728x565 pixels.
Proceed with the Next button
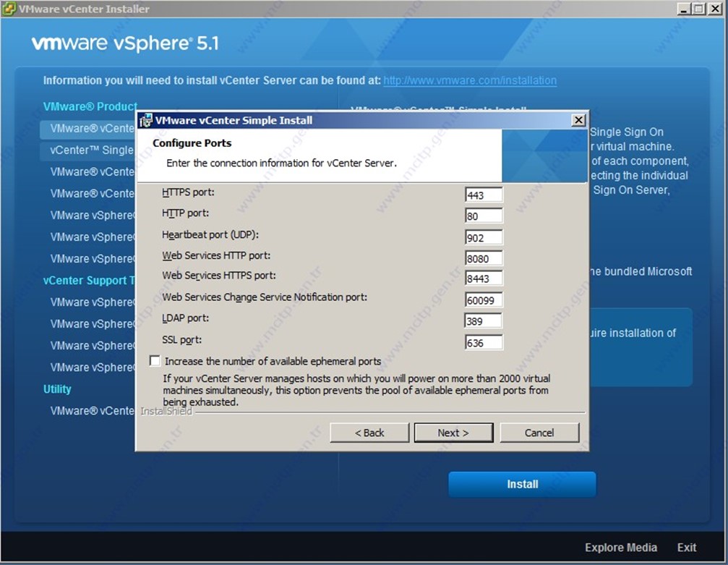tap(453, 433)
